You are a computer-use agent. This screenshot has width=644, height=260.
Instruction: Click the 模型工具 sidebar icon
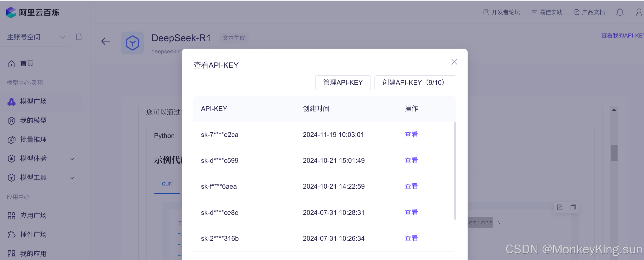(11, 178)
